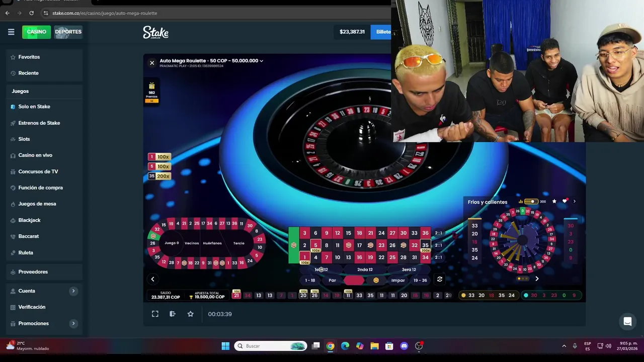Collapse racetrack using left arrow button

[152, 279]
